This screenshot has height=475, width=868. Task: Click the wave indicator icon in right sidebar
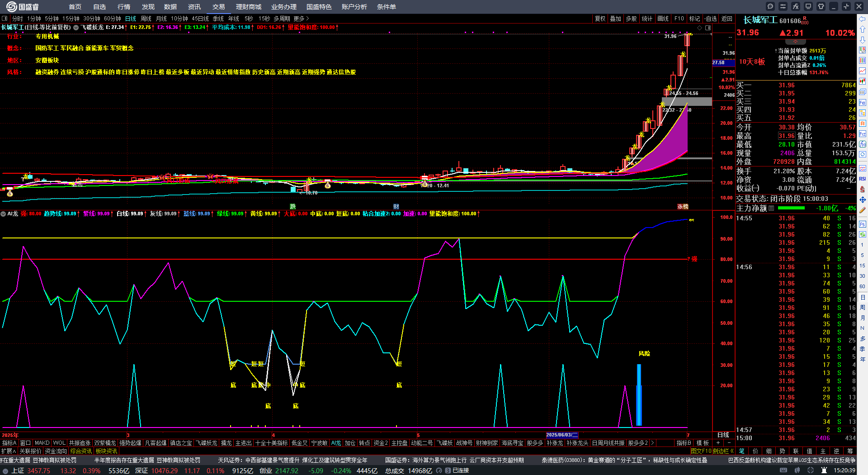[x=863, y=168]
